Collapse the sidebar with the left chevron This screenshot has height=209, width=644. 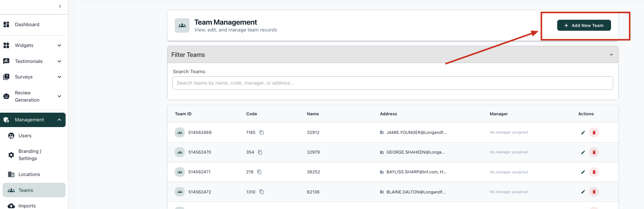[60, 6]
